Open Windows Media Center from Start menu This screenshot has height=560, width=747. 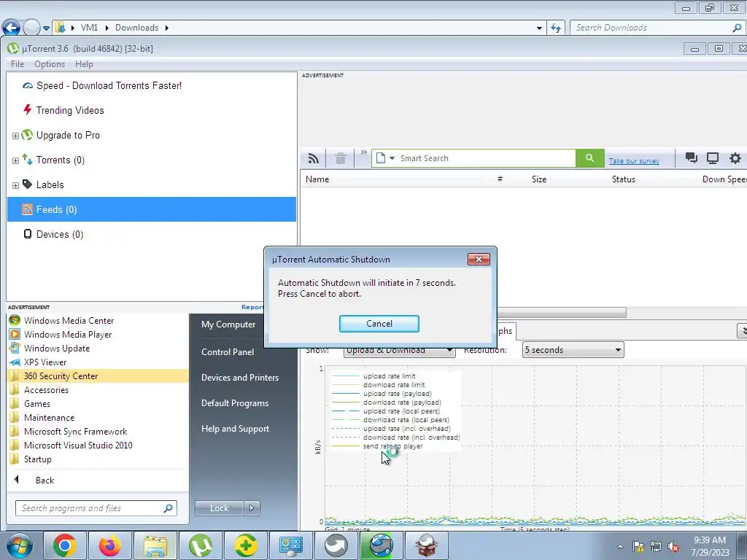pyautogui.click(x=69, y=321)
